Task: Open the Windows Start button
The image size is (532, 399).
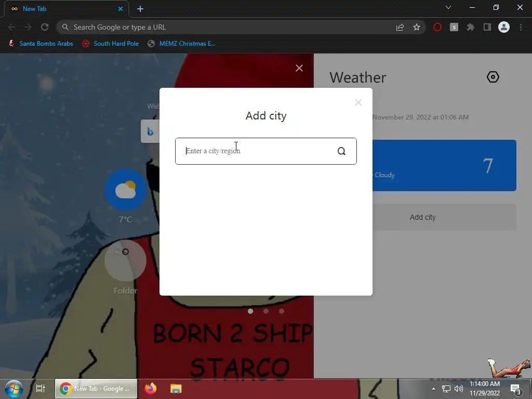Action: point(14,389)
